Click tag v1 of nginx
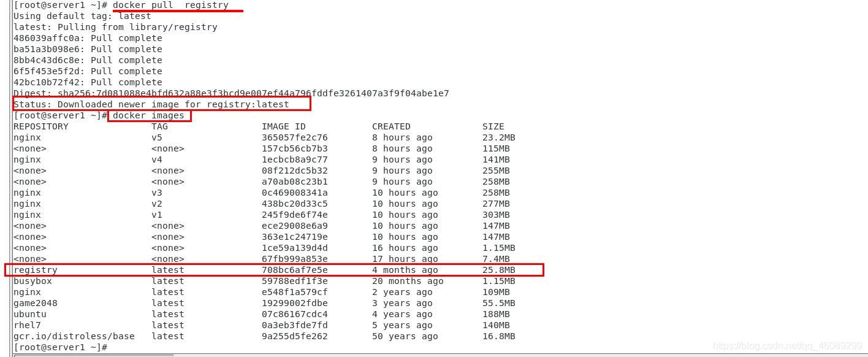 point(157,215)
